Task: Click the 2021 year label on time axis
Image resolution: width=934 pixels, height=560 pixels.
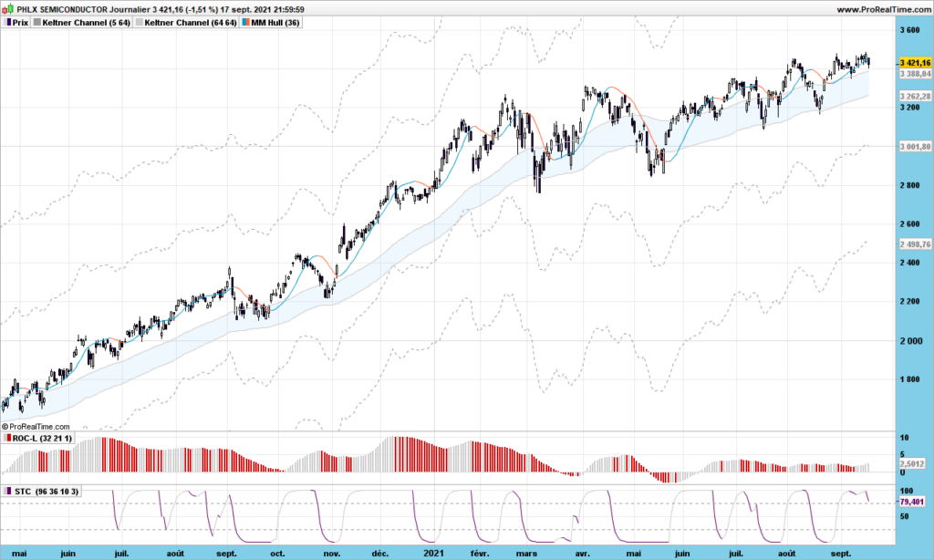Action: (x=433, y=554)
